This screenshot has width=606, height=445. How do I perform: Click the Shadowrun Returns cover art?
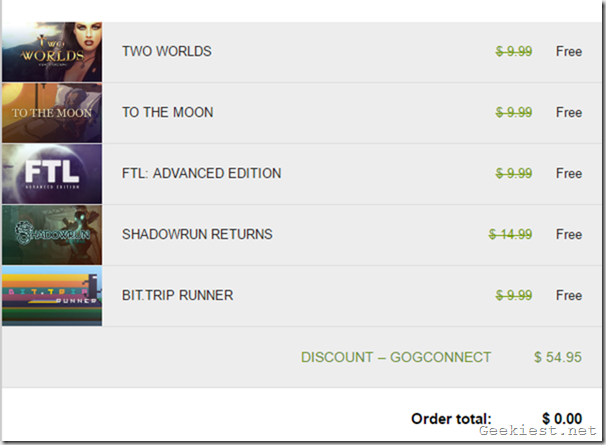(51, 234)
